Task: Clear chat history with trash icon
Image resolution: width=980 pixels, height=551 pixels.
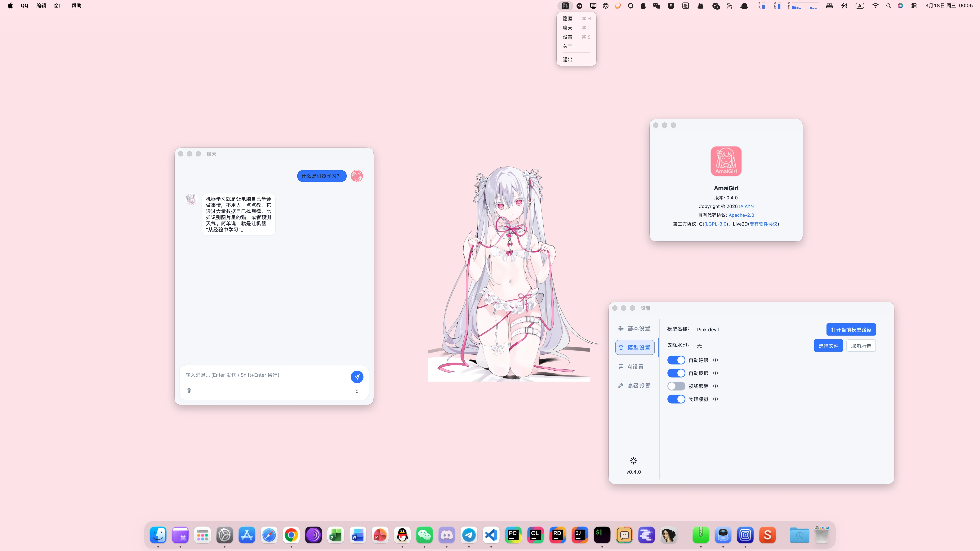Action: [189, 390]
